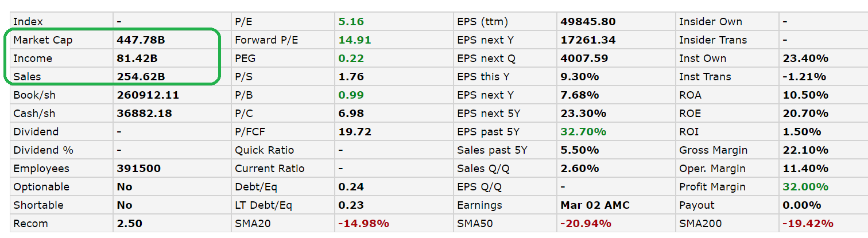This screenshot has width=868, height=238.
Task: Click the red SMA20 value -14.98%
Action: pos(363,224)
